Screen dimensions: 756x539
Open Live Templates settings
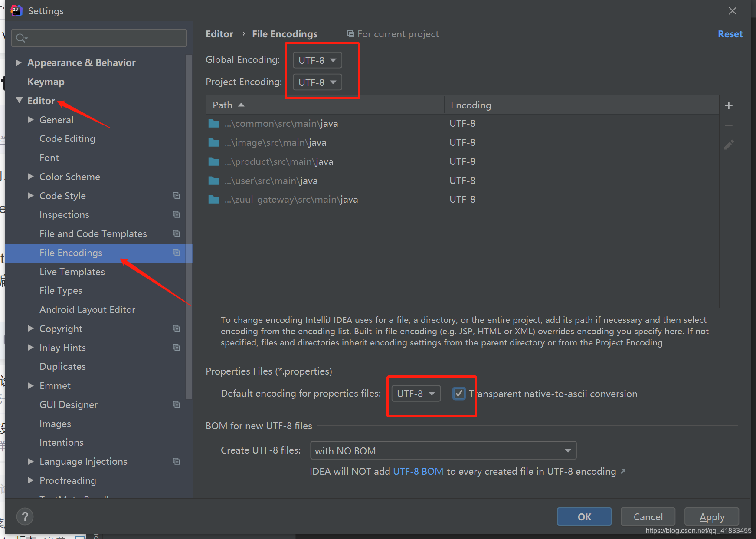click(x=72, y=272)
